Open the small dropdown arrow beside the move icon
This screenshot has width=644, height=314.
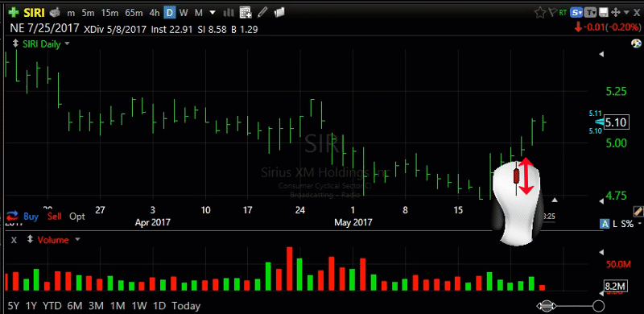coord(625,13)
